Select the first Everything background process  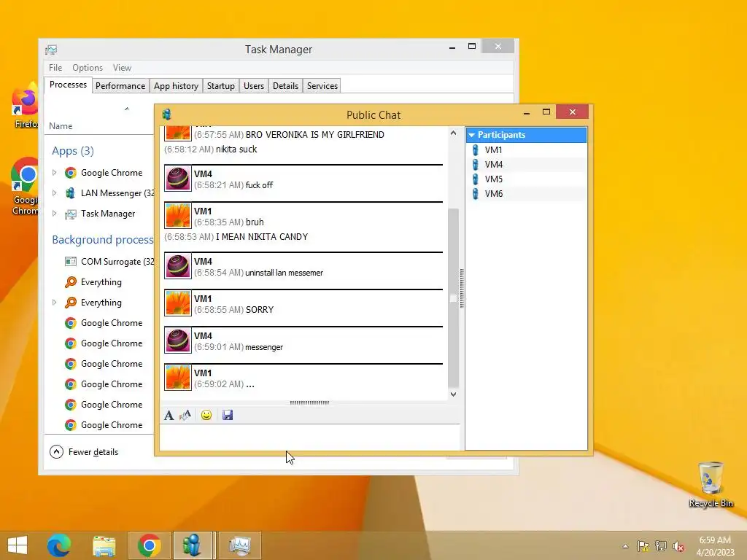[99, 282]
